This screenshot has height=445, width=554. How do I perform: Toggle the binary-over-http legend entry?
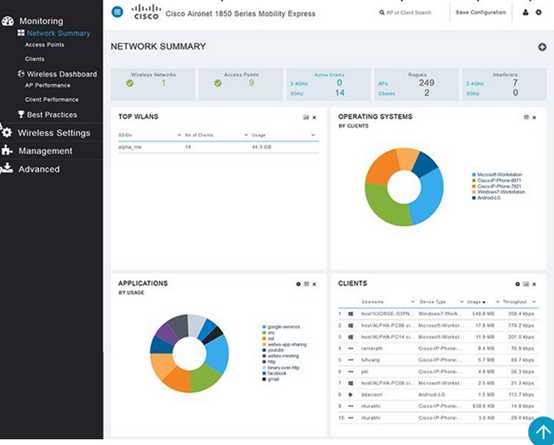[281, 368]
